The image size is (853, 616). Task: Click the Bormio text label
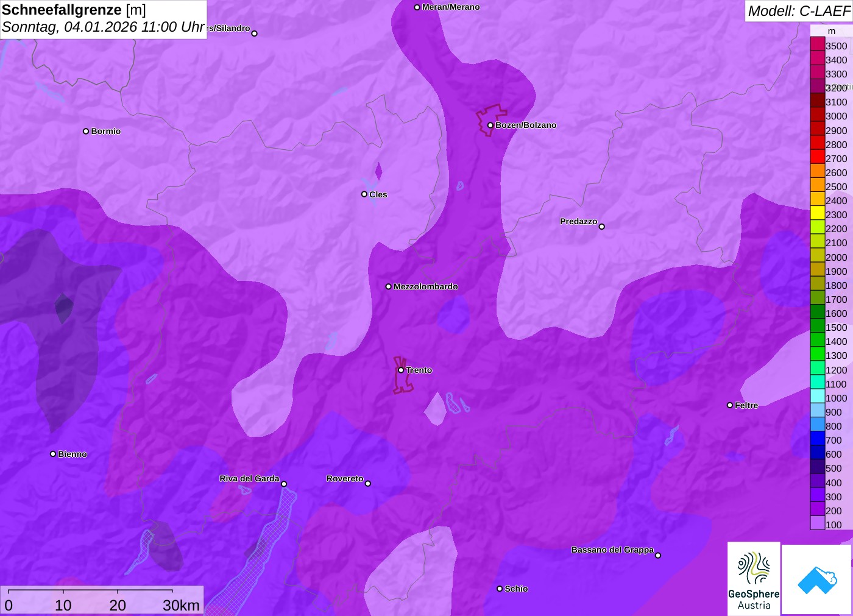tap(106, 131)
